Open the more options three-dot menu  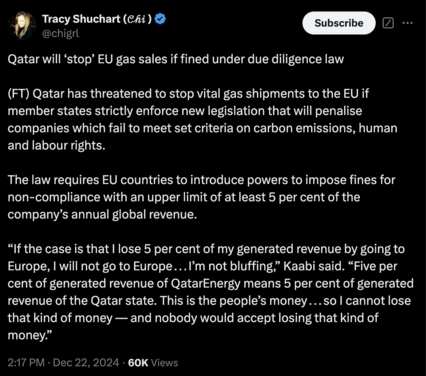coord(408,23)
